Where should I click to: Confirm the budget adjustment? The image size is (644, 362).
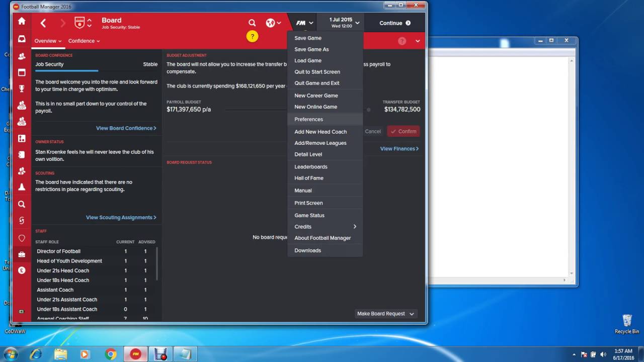pos(404,131)
